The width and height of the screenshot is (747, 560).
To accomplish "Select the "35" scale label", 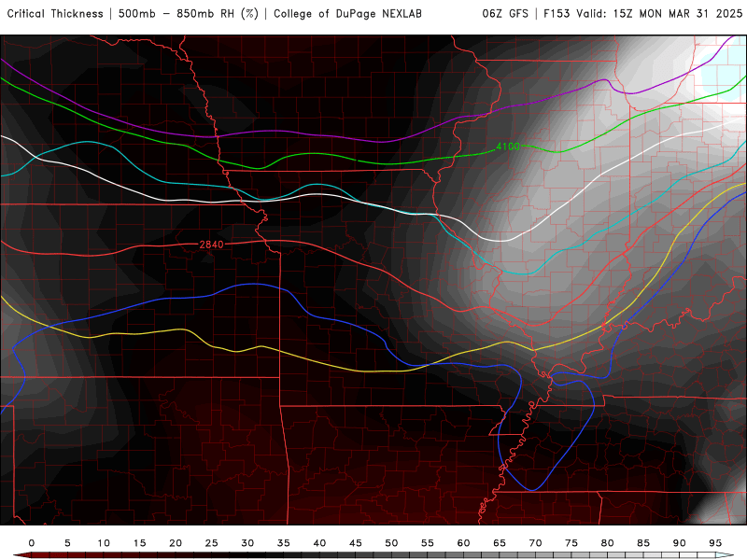I will tap(284, 543).
